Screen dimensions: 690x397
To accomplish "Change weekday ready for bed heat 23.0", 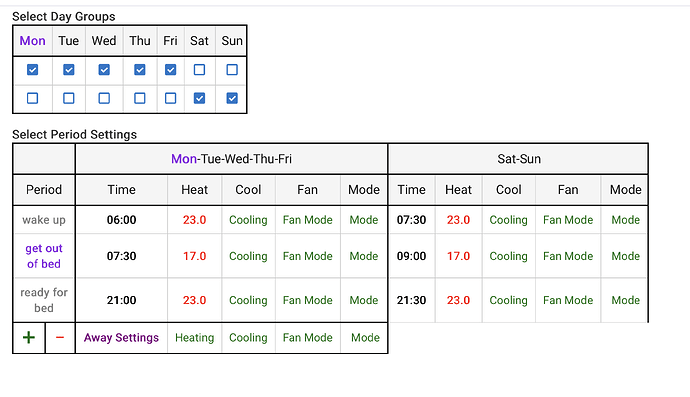I will pos(195,300).
